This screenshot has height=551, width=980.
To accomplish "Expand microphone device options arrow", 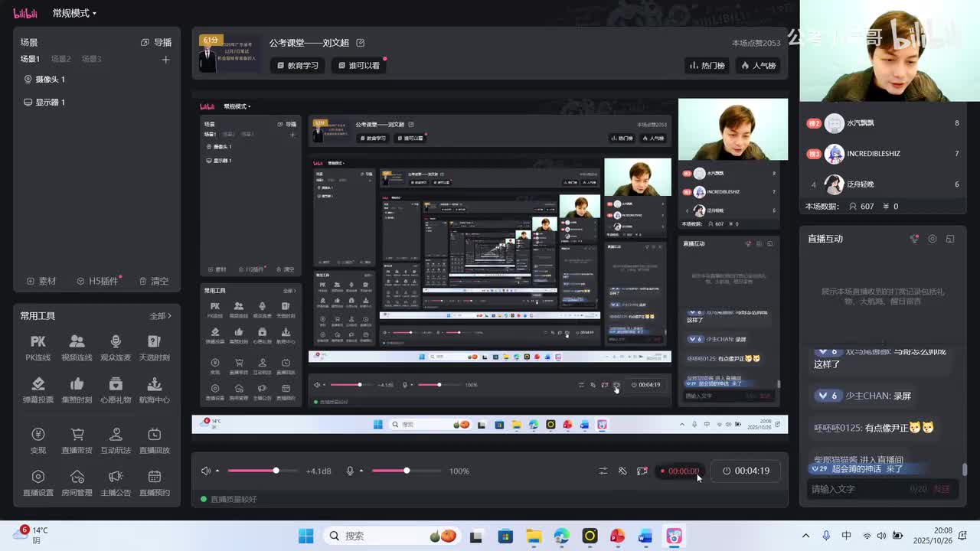I will pos(361,471).
